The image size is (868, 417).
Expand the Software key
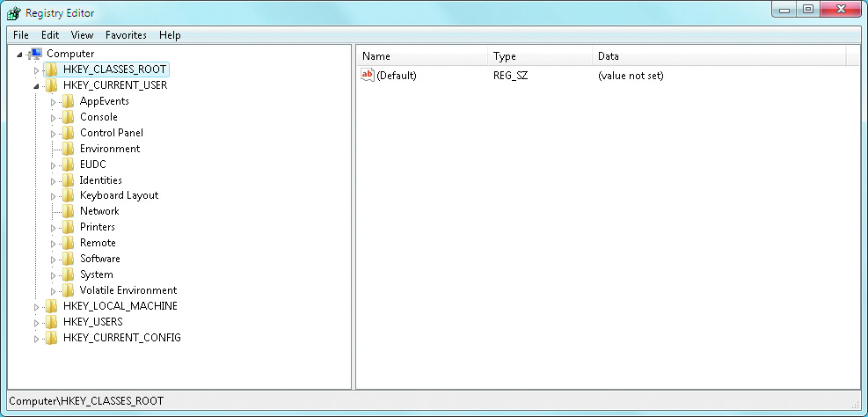[x=53, y=260]
